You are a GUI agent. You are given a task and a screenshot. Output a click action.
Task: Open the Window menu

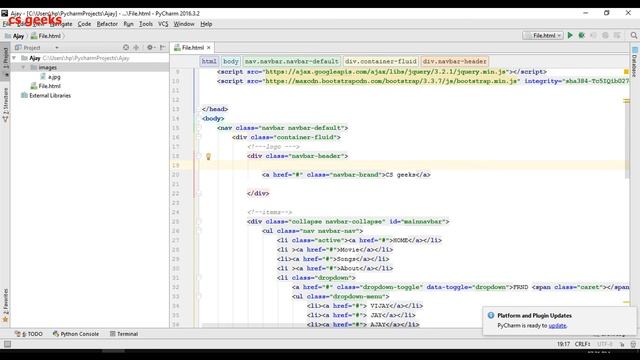pos(184,24)
